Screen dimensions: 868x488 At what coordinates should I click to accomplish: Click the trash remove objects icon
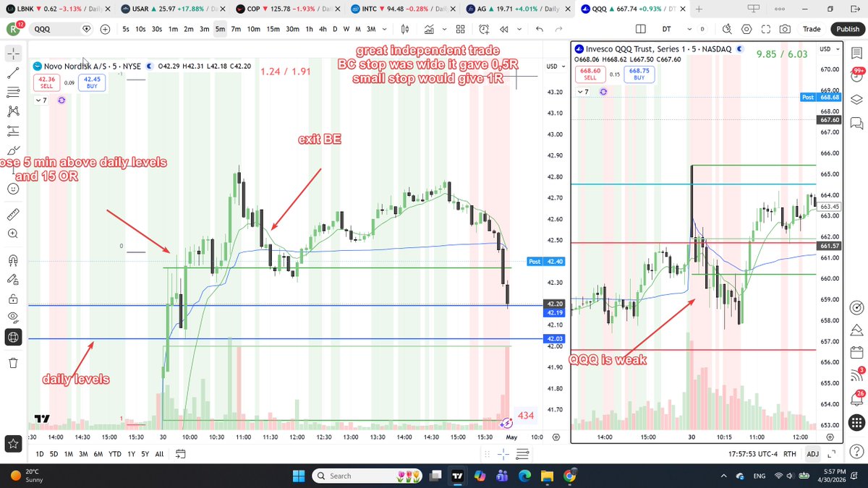click(13, 363)
